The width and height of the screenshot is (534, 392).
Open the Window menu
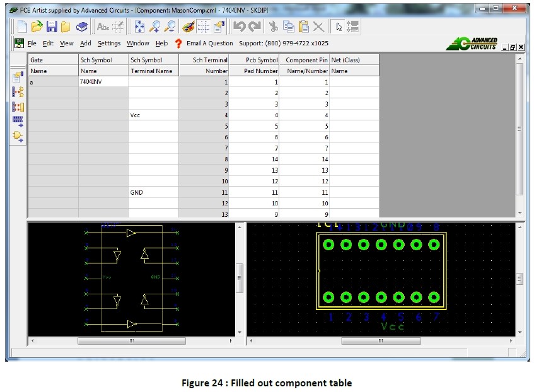click(137, 43)
